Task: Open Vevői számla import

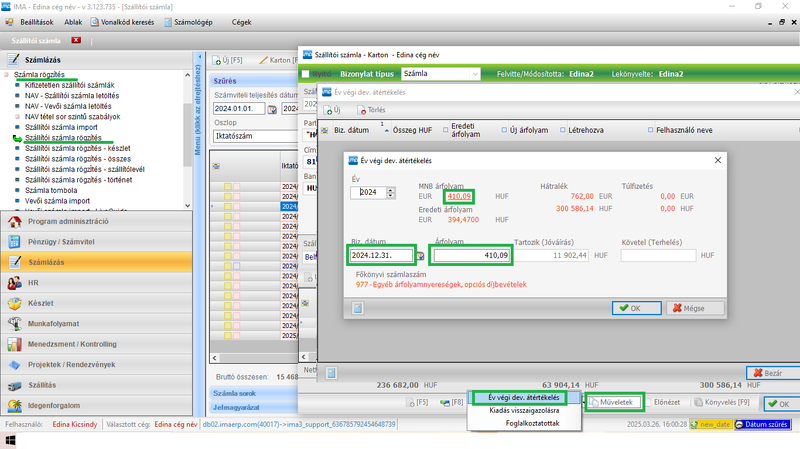Action: (x=57, y=201)
